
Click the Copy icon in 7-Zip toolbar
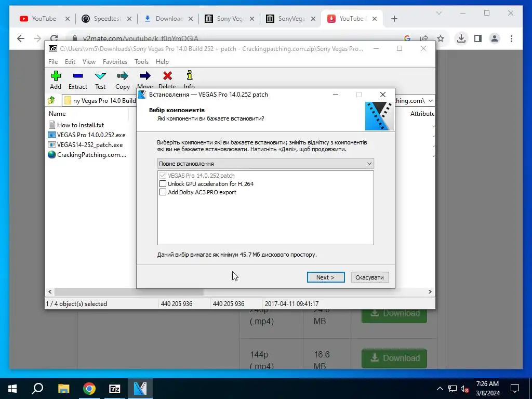click(x=123, y=76)
